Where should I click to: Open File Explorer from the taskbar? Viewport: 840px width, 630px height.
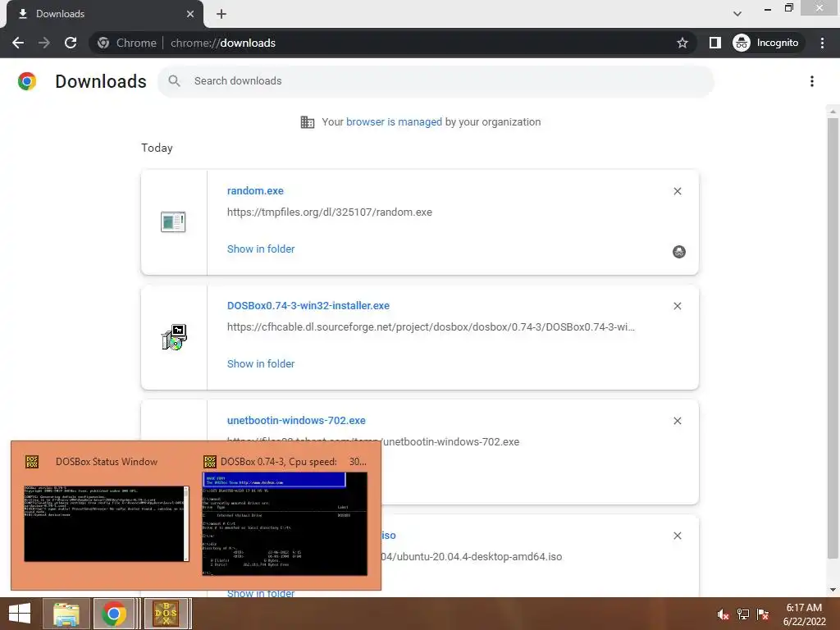click(66, 614)
